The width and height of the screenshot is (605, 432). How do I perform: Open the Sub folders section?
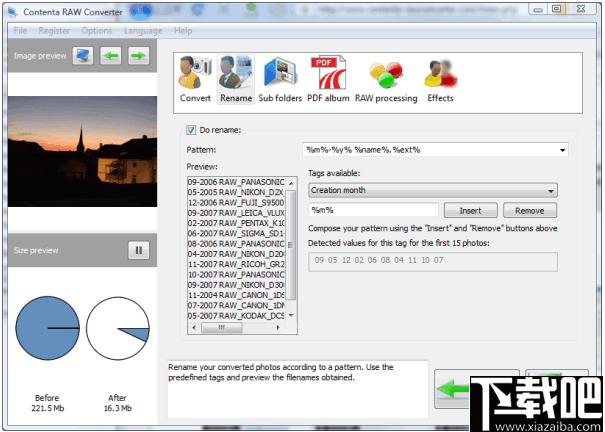280,79
